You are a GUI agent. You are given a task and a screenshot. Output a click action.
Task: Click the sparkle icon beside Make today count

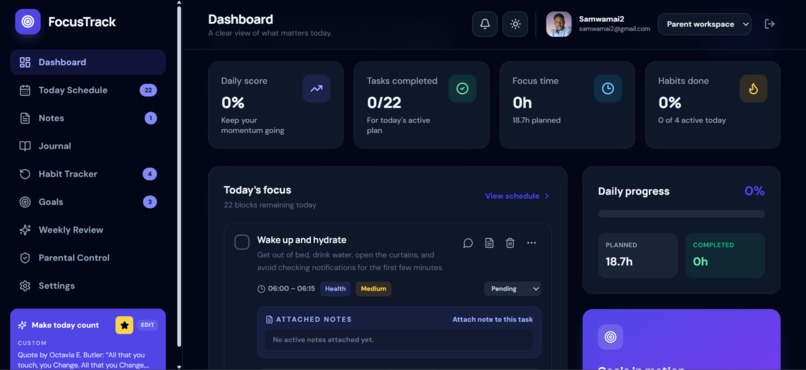(22, 325)
